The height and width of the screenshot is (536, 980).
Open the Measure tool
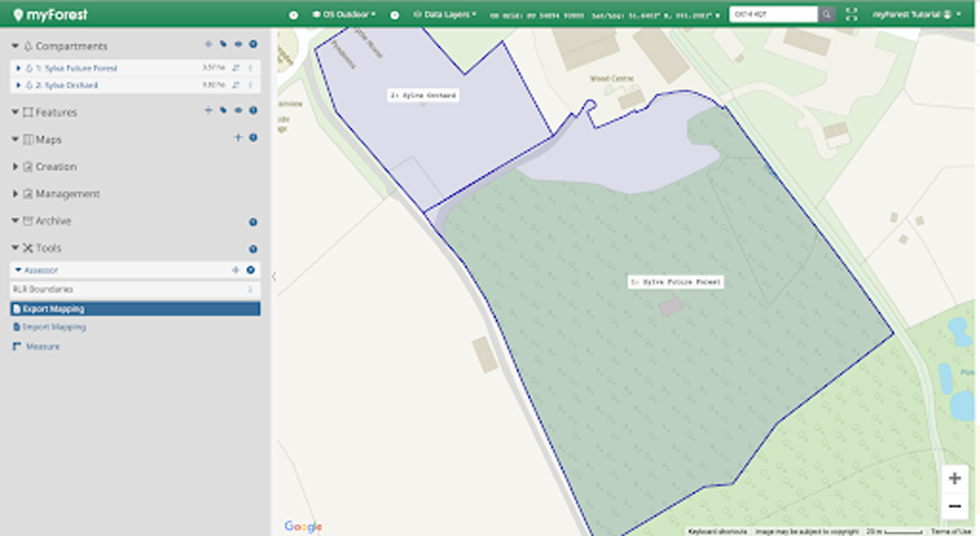(x=42, y=346)
